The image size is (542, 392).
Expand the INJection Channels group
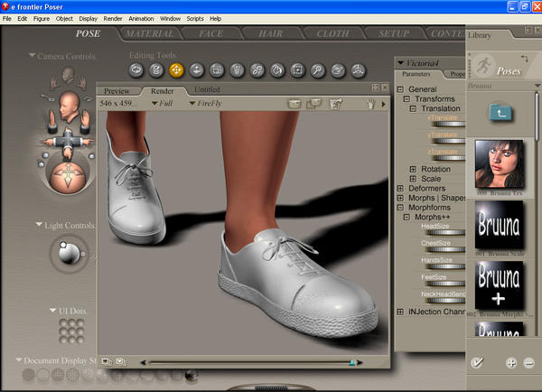(x=400, y=312)
